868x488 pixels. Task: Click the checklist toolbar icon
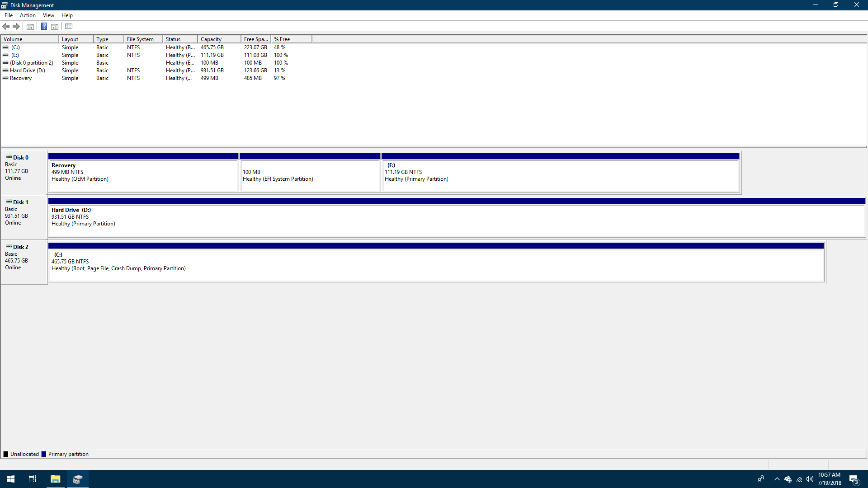click(x=68, y=26)
